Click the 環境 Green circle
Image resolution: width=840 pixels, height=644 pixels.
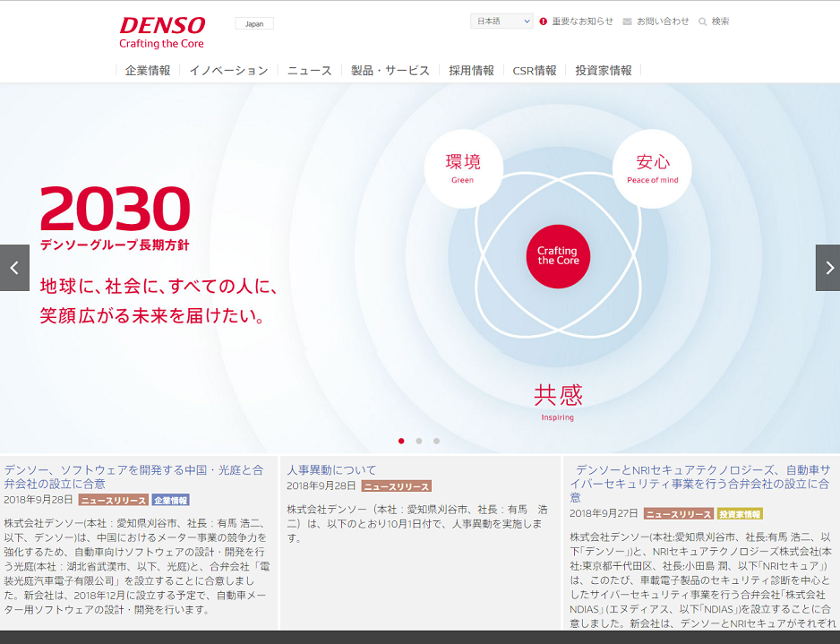pos(463,168)
